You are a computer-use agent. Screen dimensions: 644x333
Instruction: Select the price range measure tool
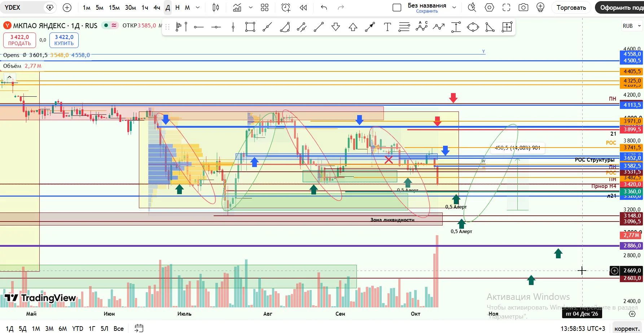click(x=456, y=27)
